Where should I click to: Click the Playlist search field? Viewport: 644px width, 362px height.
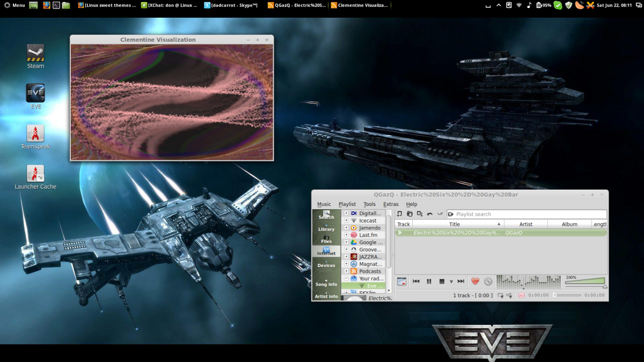pos(526,214)
